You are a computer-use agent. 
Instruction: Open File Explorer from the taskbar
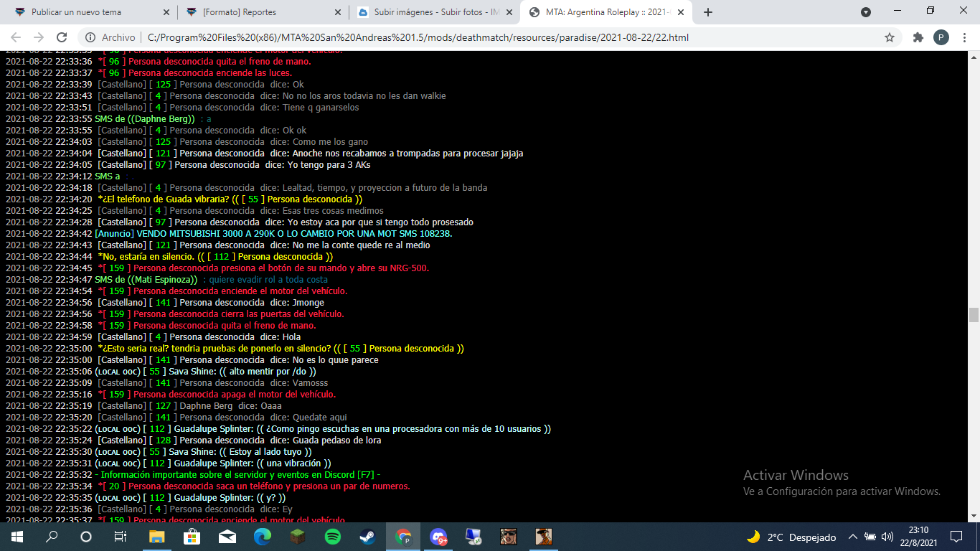pos(156,537)
